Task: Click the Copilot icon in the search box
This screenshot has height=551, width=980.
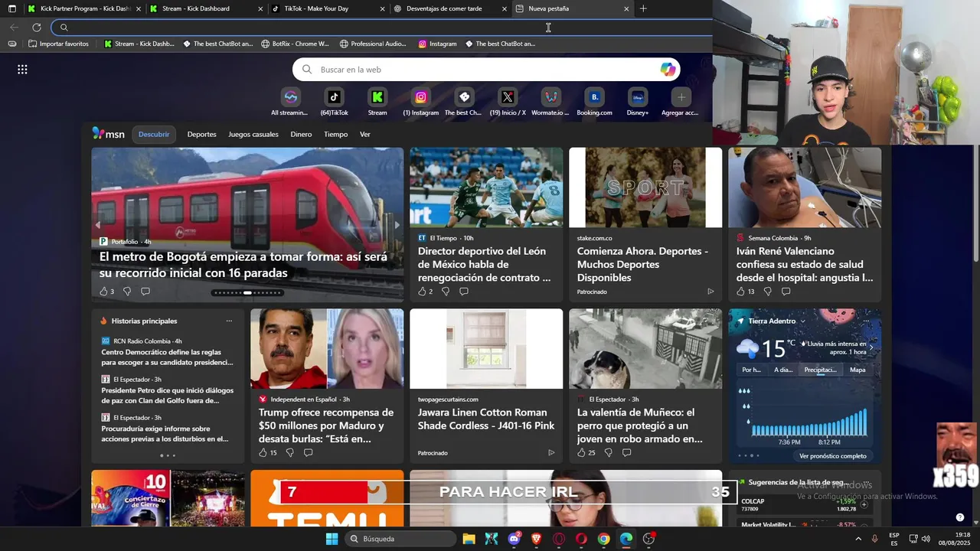Action: (x=668, y=70)
